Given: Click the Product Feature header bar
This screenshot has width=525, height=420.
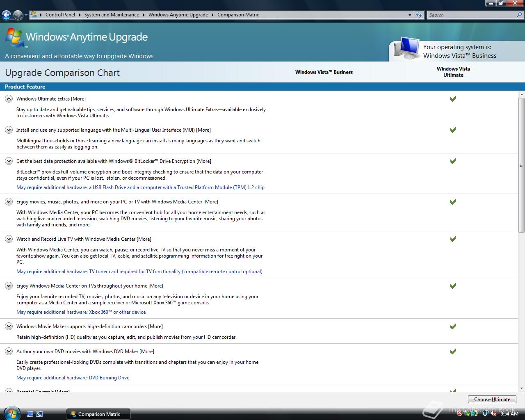Looking at the screenshot, I should click(x=262, y=87).
